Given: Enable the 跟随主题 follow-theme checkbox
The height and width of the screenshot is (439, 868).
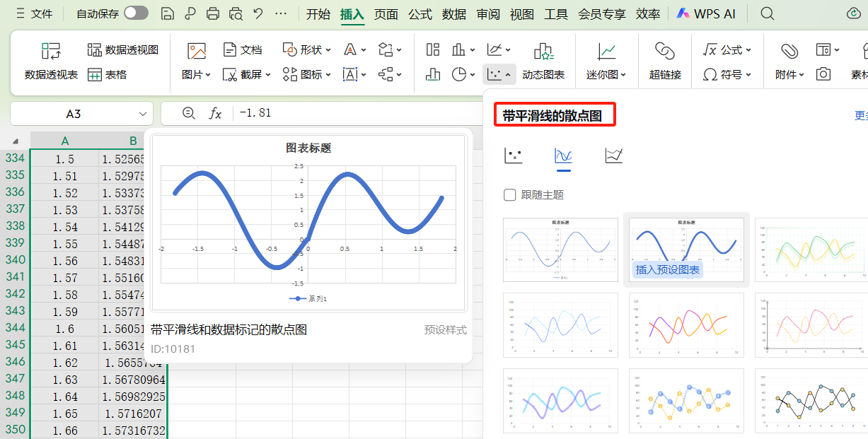Looking at the screenshot, I should pyautogui.click(x=510, y=195).
